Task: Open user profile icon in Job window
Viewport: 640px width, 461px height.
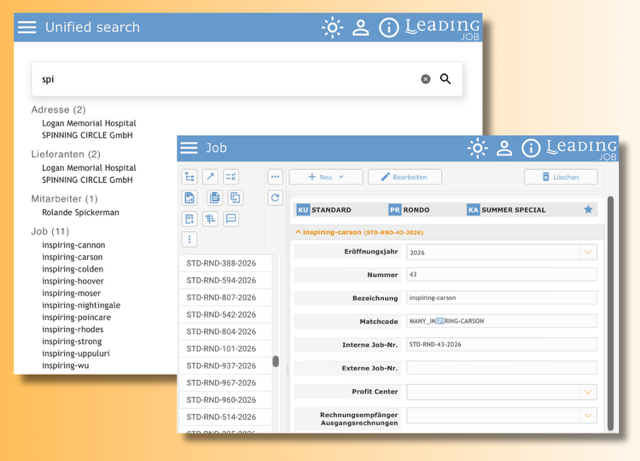Action: click(x=505, y=148)
